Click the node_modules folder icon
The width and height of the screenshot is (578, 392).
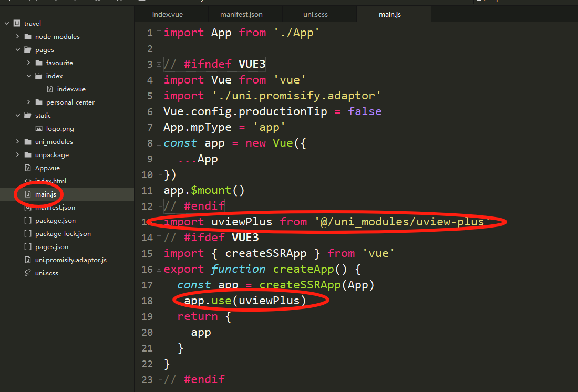tap(27, 37)
